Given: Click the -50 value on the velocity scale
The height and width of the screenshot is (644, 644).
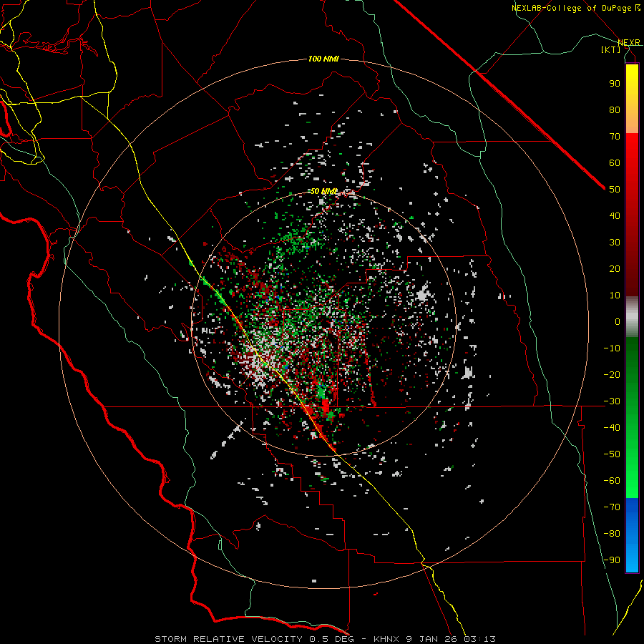Looking at the screenshot, I should (612, 454).
